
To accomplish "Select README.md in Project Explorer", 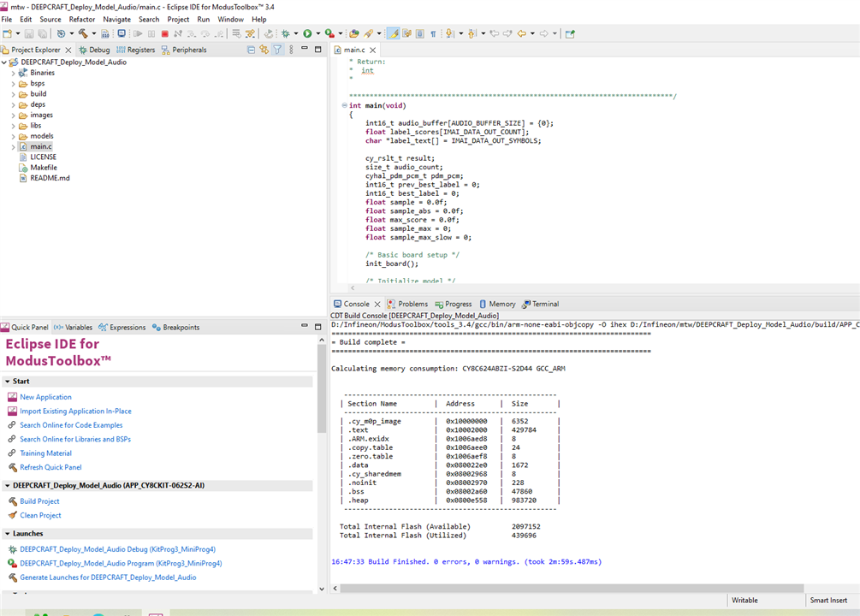I will 50,178.
